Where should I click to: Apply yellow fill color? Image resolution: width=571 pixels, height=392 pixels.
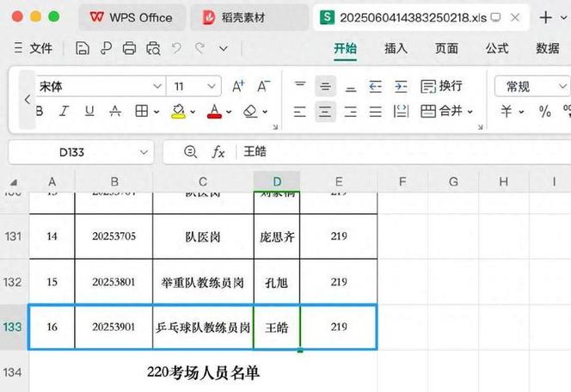(179, 111)
